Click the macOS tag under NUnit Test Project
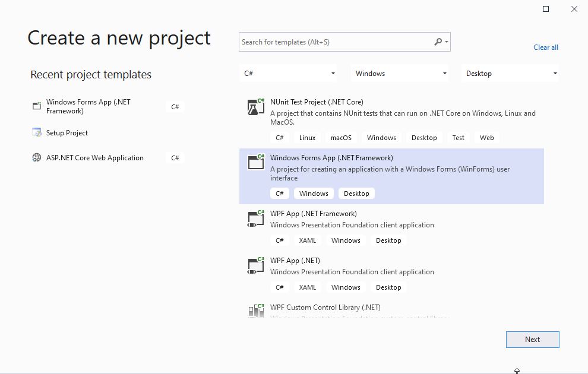This screenshot has height=374, width=588. tap(341, 138)
